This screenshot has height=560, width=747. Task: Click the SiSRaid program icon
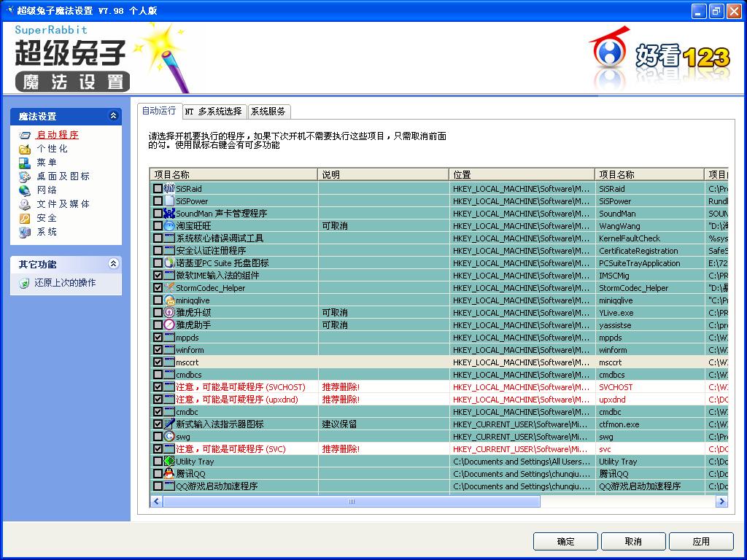click(x=169, y=189)
